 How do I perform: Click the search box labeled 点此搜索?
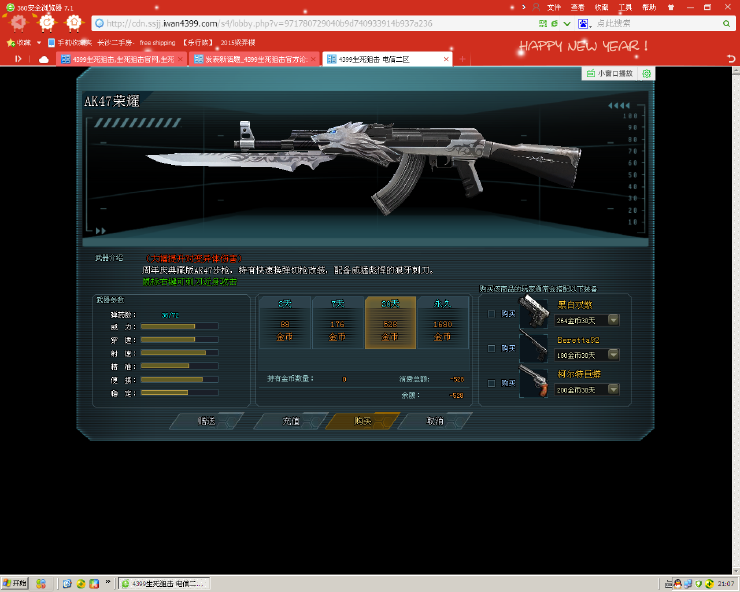656,23
